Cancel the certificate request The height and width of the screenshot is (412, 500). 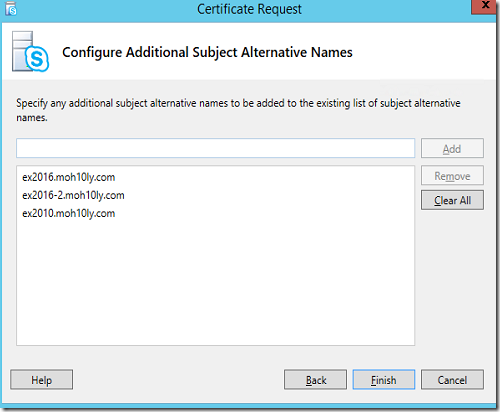coord(452,380)
